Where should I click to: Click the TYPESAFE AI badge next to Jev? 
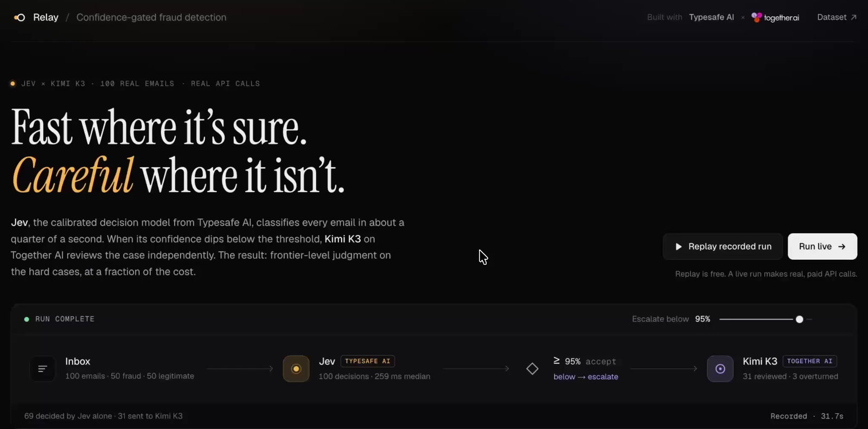pos(367,361)
